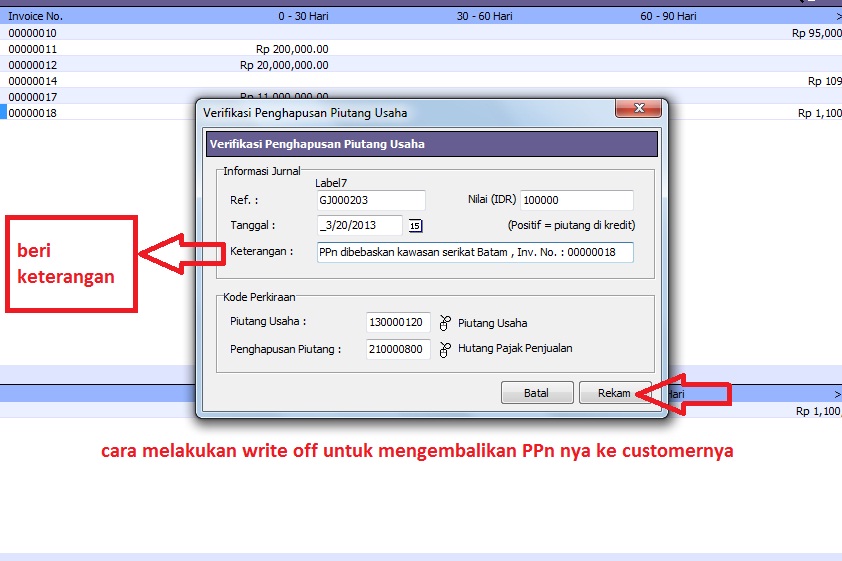Click the Penghapusan Piutang account code field
Screen dimensions: 842x561
pos(398,349)
